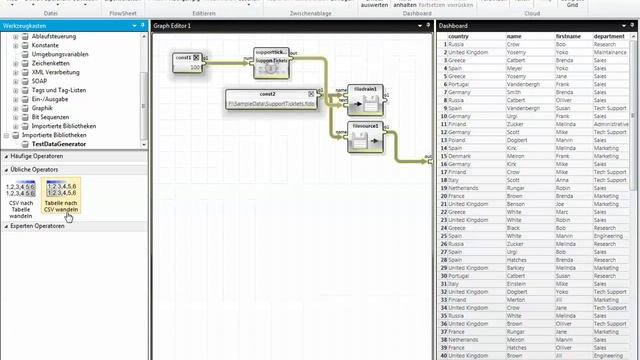Click the TestDataGenerator library icon

(x=25, y=144)
